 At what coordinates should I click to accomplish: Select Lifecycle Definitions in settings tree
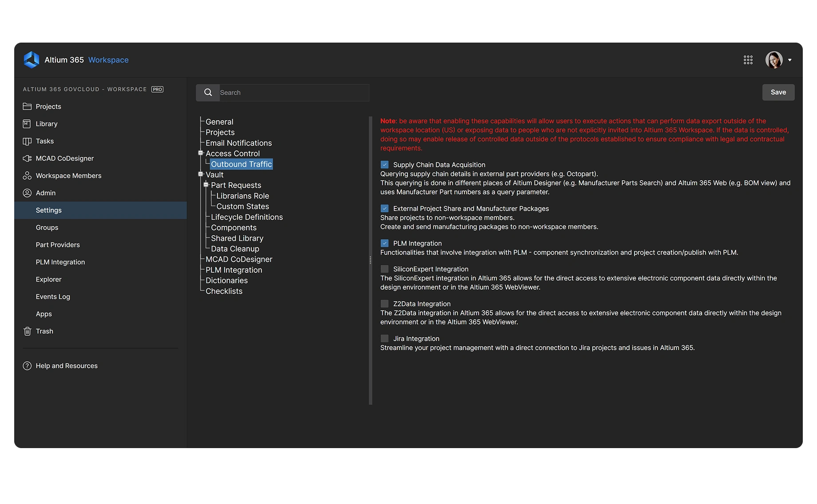coord(246,217)
